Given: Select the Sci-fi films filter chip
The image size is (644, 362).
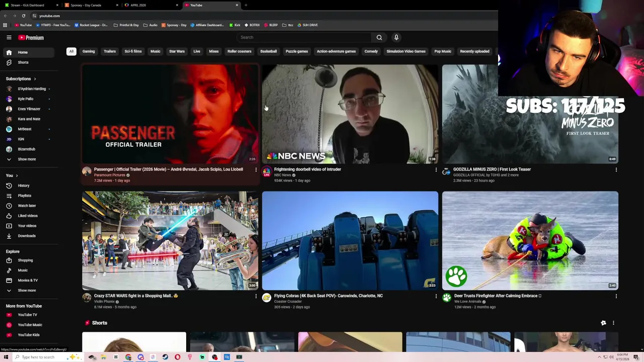Looking at the screenshot, I should (x=133, y=51).
